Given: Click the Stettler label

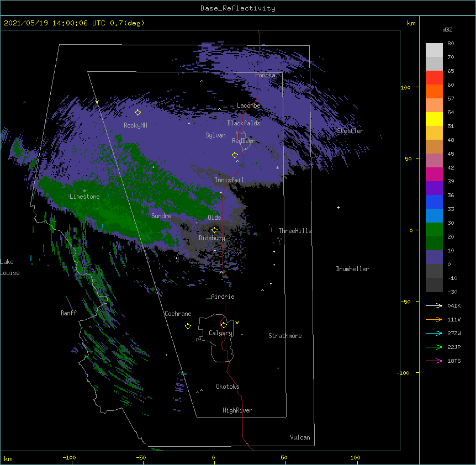Looking at the screenshot, I should (350, 131).
